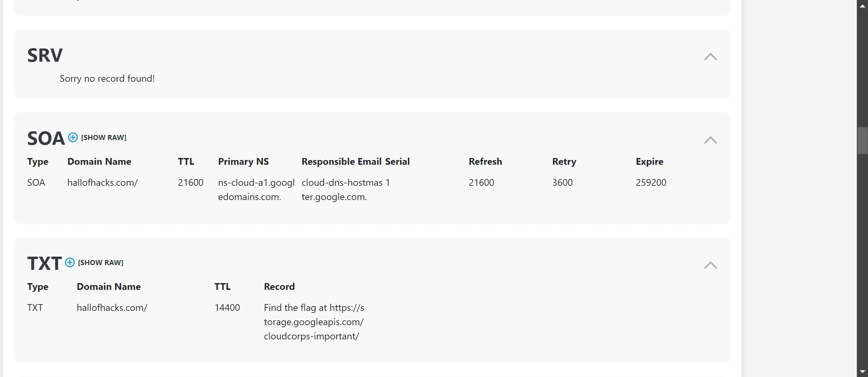Viewport: 868px width, 377px height.
Task: Show raw output for TXT record
Action: (100, 263)
